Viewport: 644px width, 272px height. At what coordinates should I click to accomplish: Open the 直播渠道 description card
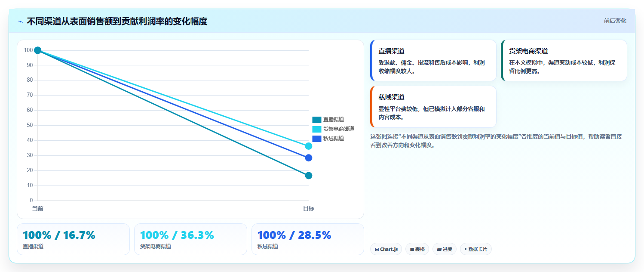tap(433, 61)
